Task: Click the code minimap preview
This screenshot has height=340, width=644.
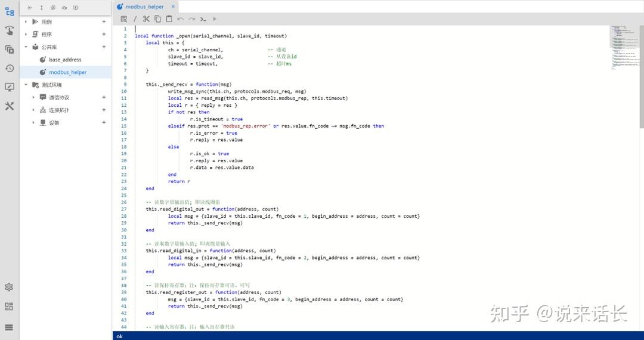Action: point(624,47)
